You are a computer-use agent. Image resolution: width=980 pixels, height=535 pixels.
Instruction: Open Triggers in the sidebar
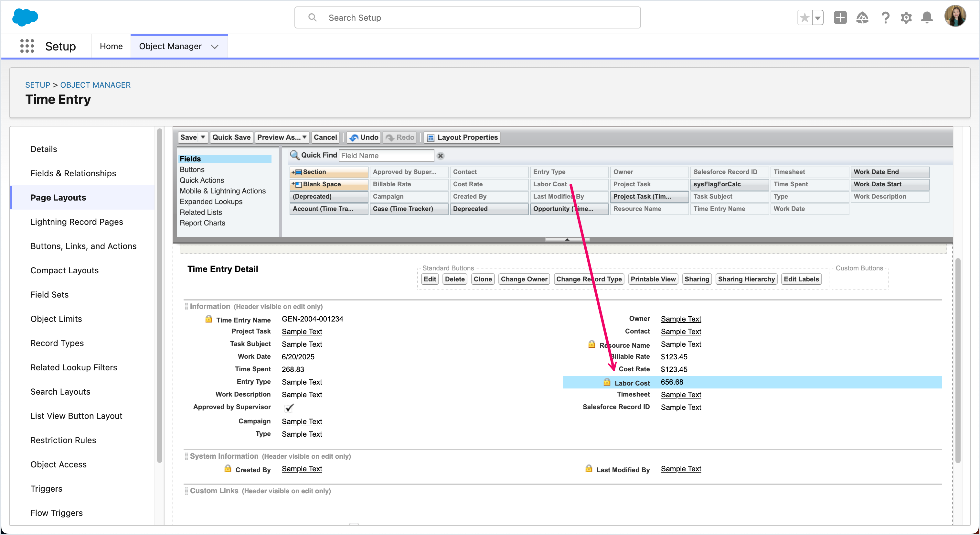pos(47,488)
